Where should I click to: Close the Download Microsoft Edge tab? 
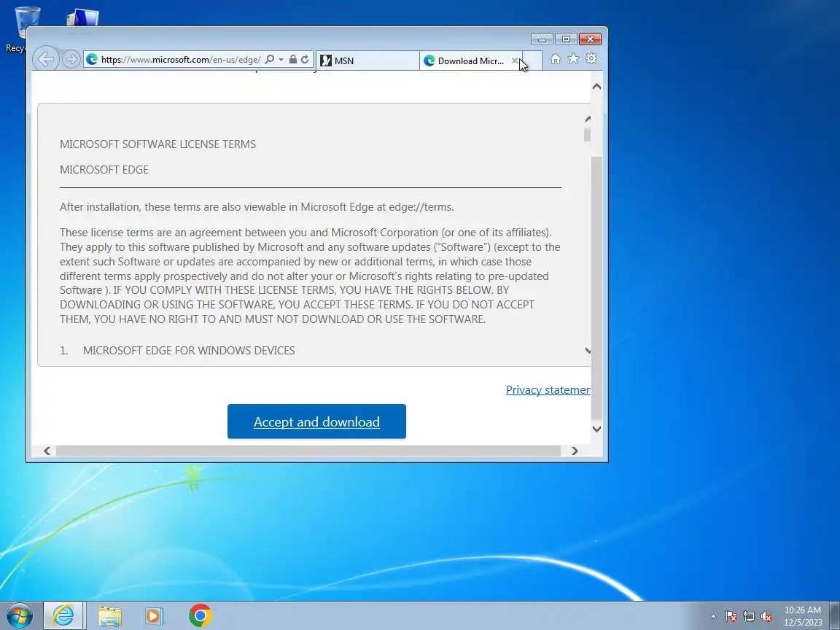point(514,61)
